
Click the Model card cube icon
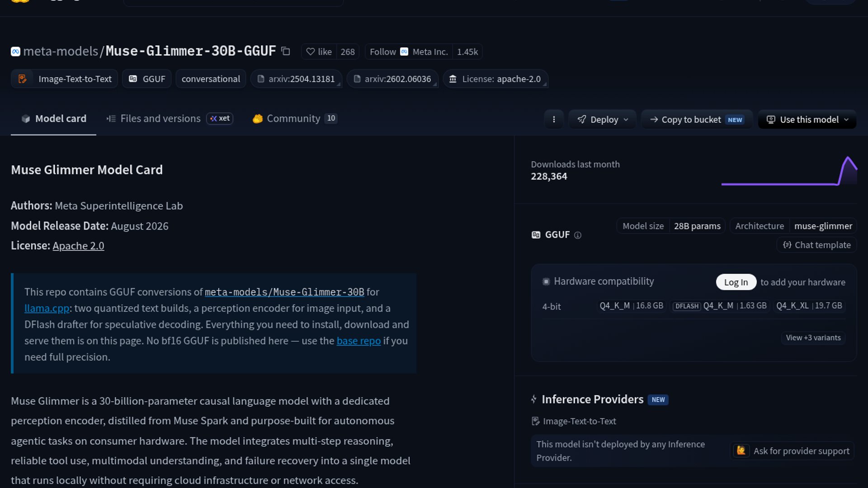click(x=26, y=119)
